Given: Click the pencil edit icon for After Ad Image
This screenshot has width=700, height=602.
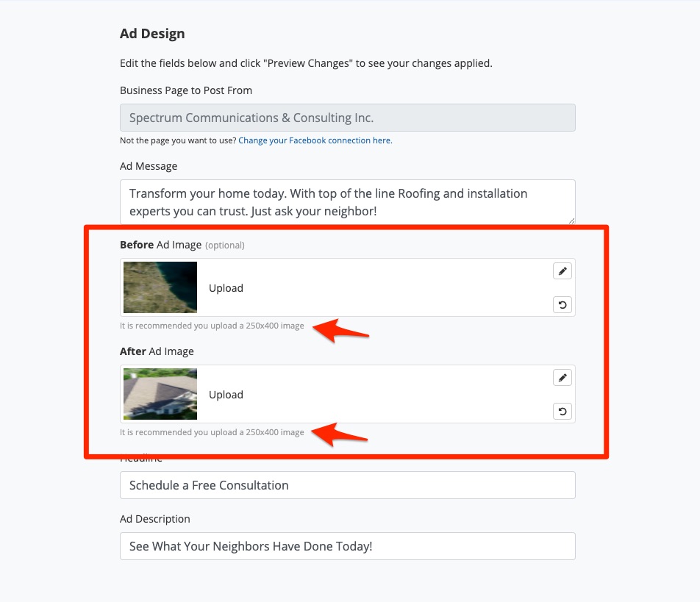Looking at the screenshot, I should (x=562, y=378).
